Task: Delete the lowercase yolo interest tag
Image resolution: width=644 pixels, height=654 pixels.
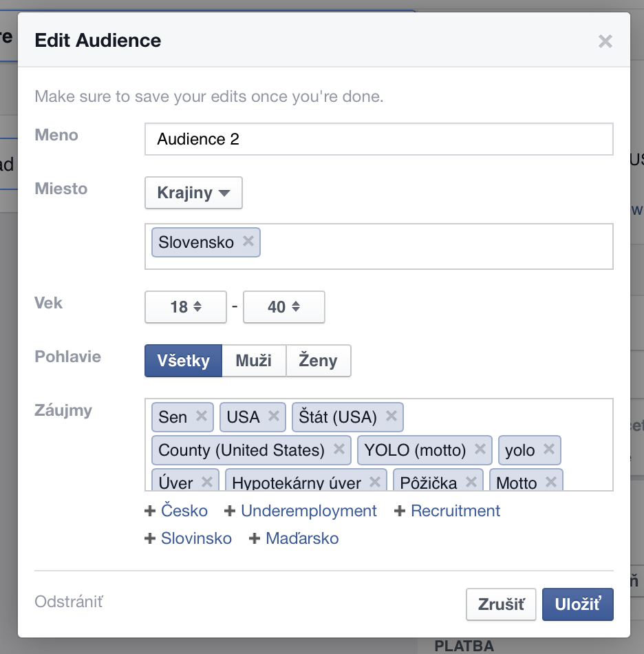Action: 549,449
